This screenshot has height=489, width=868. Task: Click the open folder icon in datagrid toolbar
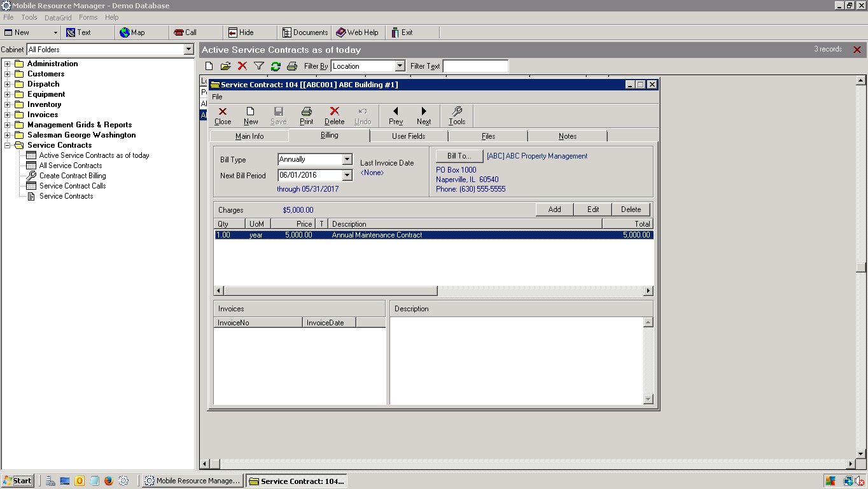pyautogui.click(x=225, y=66)
